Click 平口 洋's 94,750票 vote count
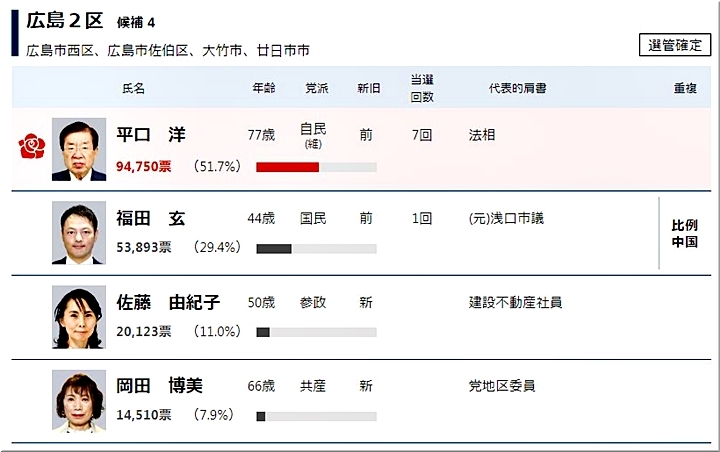This screenshot has height=452, width=720. [x=144, y=167]
